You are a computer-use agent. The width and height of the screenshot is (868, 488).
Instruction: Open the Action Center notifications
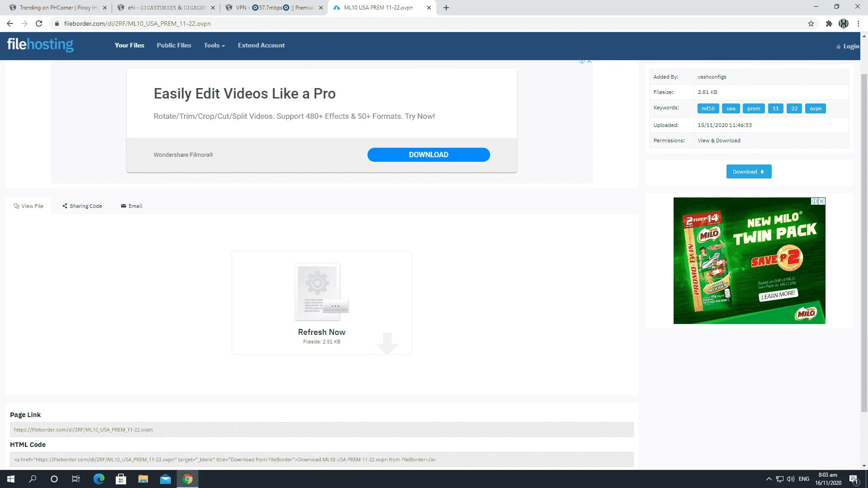coord(854,479)
